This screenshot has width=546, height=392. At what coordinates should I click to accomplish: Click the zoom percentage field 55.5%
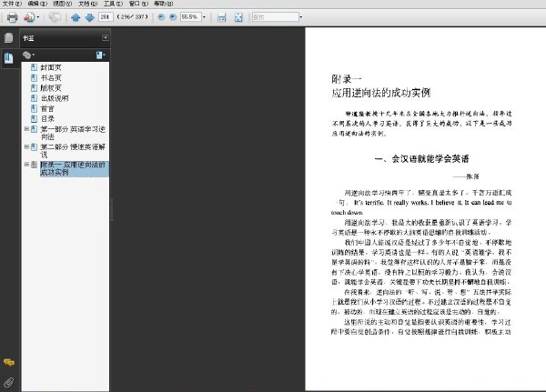pyautogui.click(x=190, y=16)
